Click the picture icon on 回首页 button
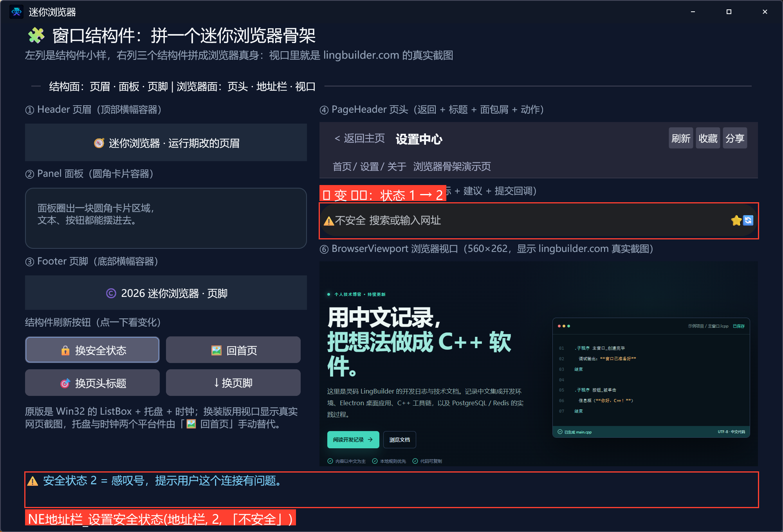The height and width of the screenshot is (532, 783). (216, 350)
